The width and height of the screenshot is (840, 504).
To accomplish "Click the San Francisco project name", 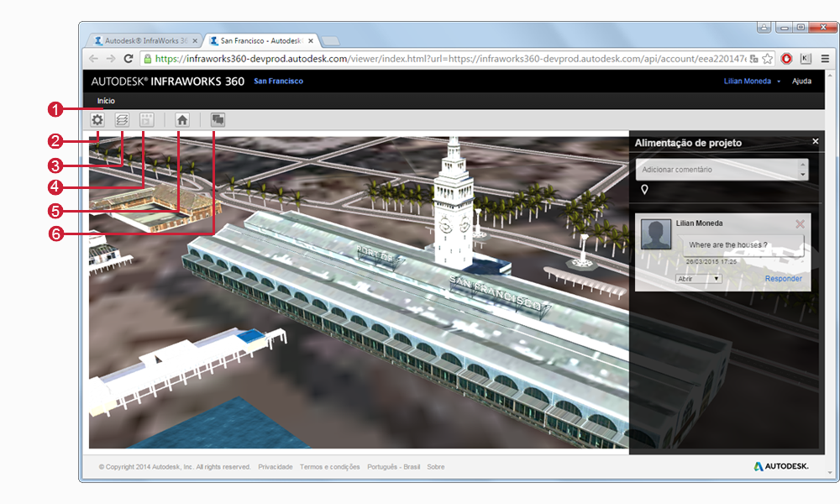I will click(279, 81).
